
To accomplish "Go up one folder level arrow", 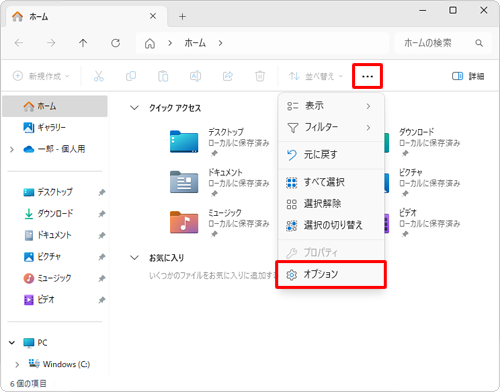I will (83, 43).
